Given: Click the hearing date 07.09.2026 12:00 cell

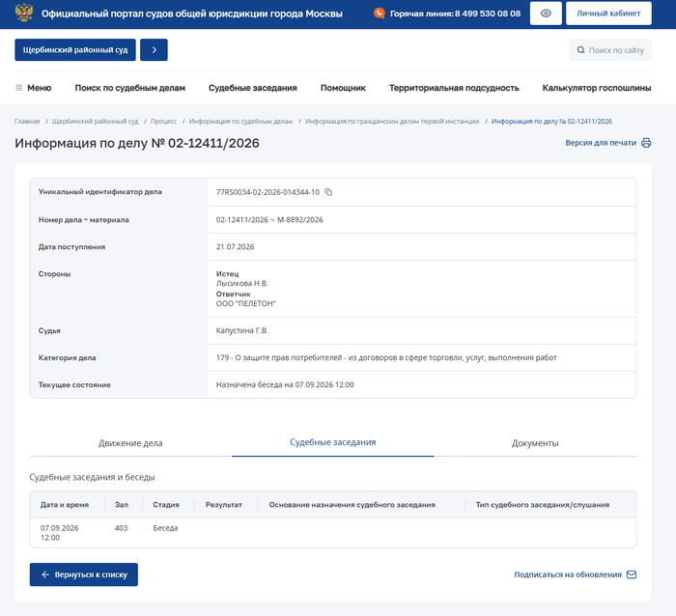Looking at the screenshot, I should (x=60, y=533).
